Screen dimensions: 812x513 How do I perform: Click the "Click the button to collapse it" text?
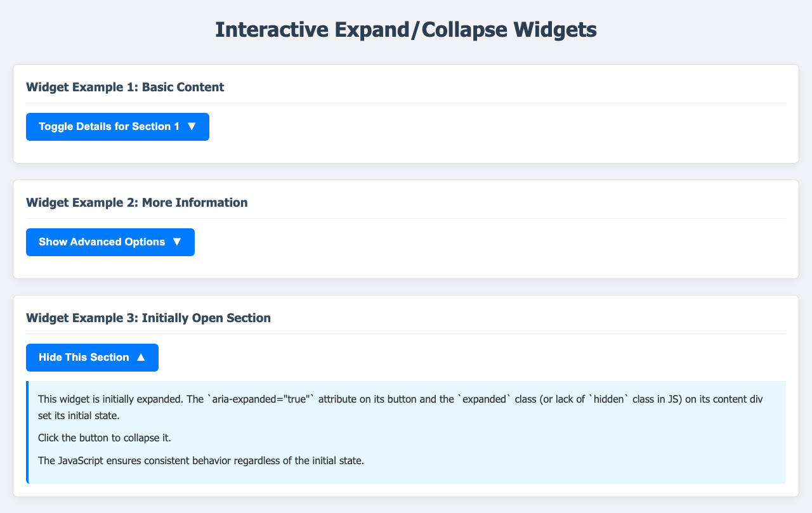105,439
